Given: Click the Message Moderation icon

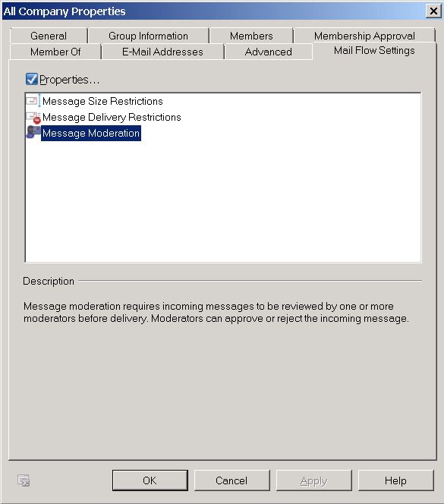Looking at the screenshot, I should (x=33, y=132).
